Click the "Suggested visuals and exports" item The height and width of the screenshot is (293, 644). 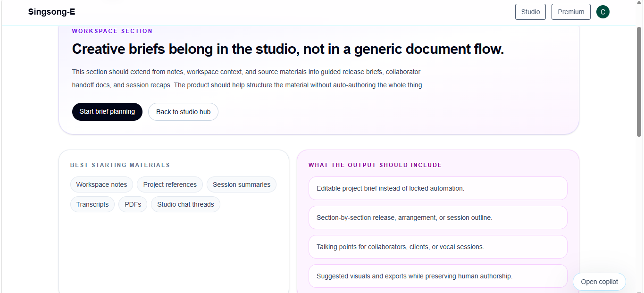[x=438, y=276]
